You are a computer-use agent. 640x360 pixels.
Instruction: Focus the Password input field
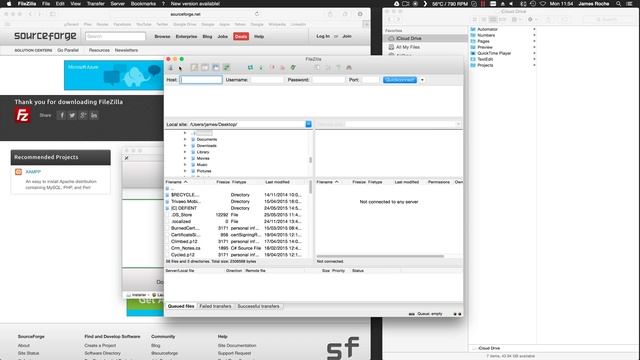click(329, 80)
